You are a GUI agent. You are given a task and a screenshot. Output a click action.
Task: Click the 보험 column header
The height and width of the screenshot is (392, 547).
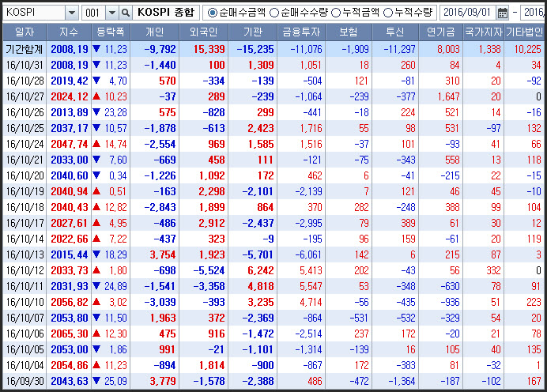coord(349,32)
